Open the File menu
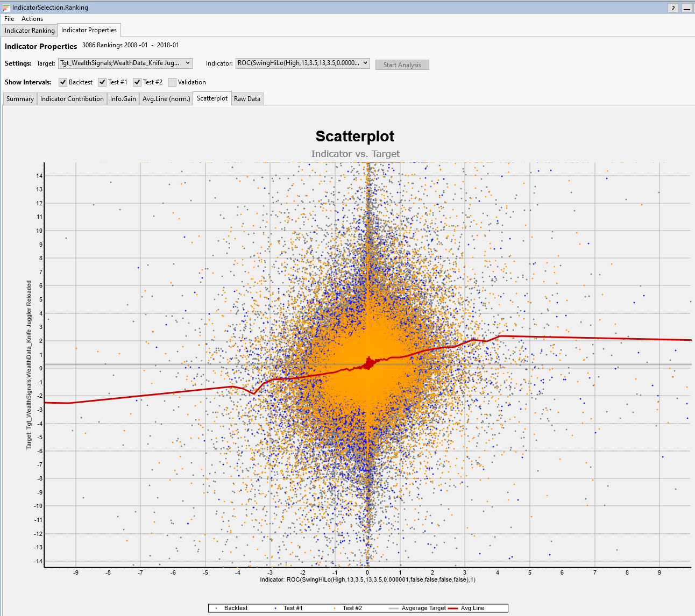Image resolution: width=695 pixels, height=616 pixels. point(9,19)
